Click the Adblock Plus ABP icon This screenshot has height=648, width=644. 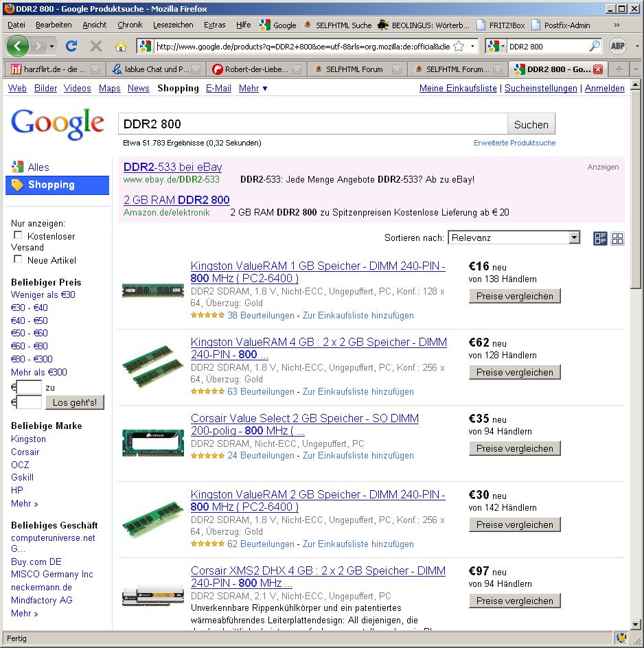click(618, 46)
